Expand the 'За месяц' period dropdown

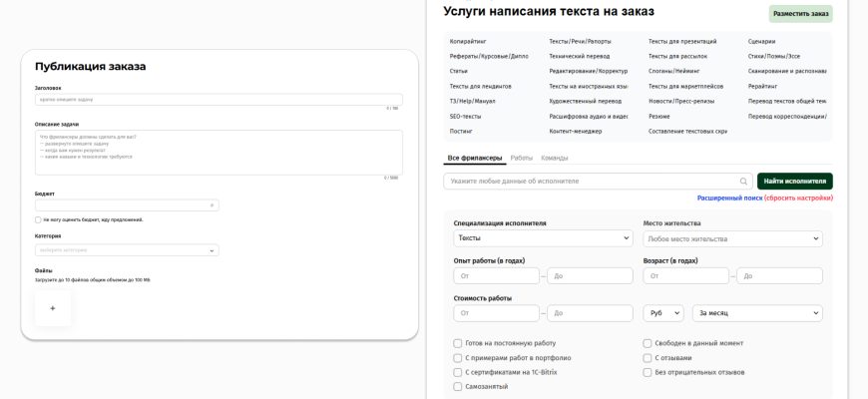point(757,313)
